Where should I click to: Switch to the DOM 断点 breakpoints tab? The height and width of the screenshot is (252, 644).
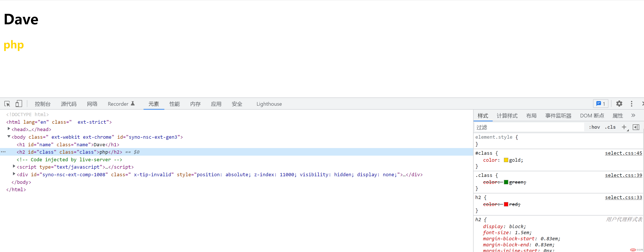[x=592, y=116]
